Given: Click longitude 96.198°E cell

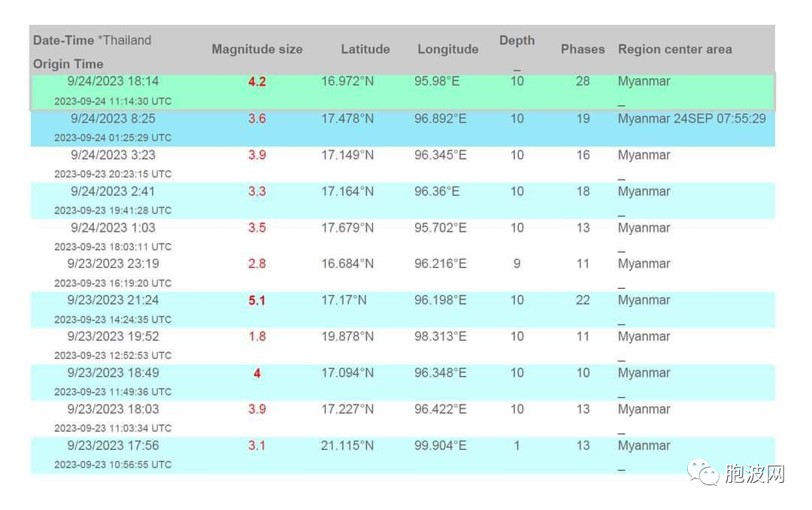Looking at the screenshot, I should coord(440,300).
